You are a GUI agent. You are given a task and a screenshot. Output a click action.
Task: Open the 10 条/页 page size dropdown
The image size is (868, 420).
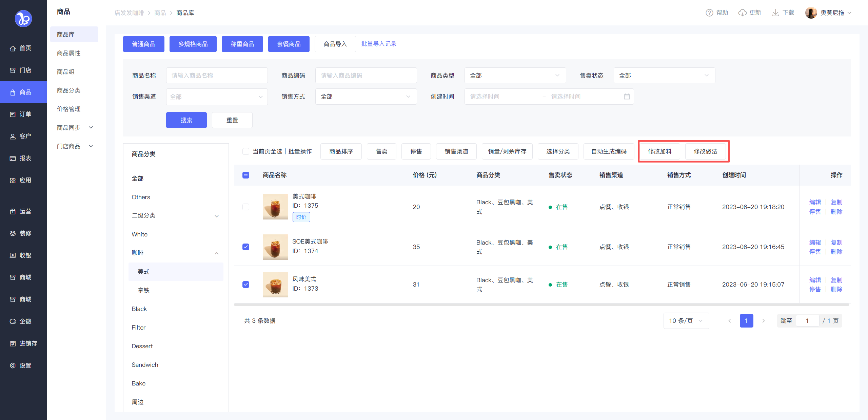pyautogui.click(x=686, y=321)
